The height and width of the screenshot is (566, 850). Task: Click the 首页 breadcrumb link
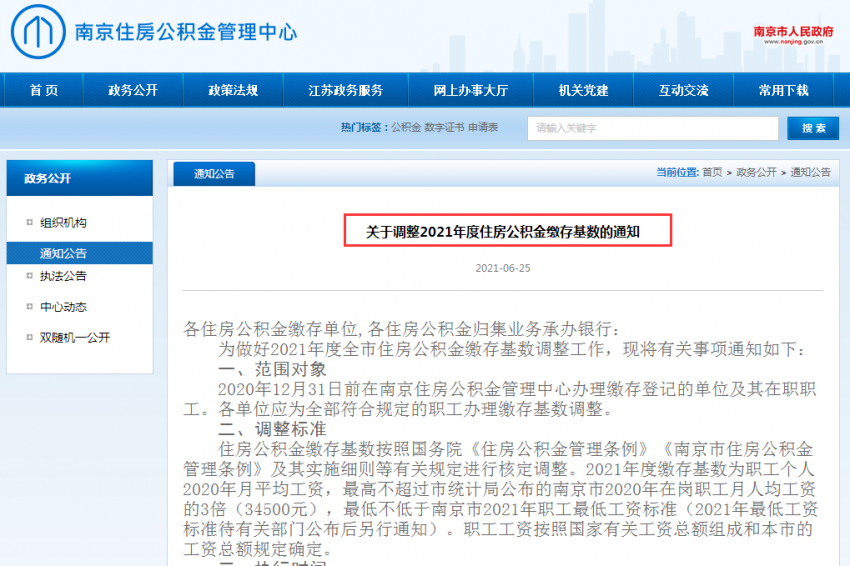point(712,172)
